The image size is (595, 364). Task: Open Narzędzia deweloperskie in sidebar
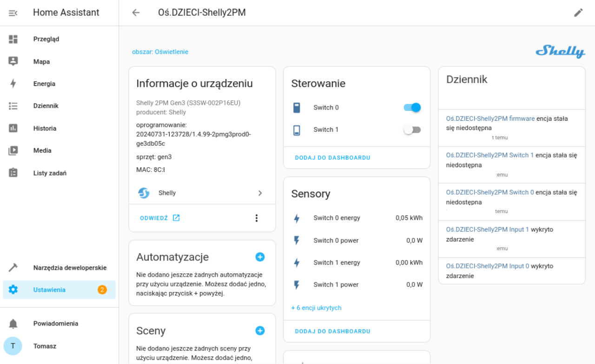coord(70,268)
